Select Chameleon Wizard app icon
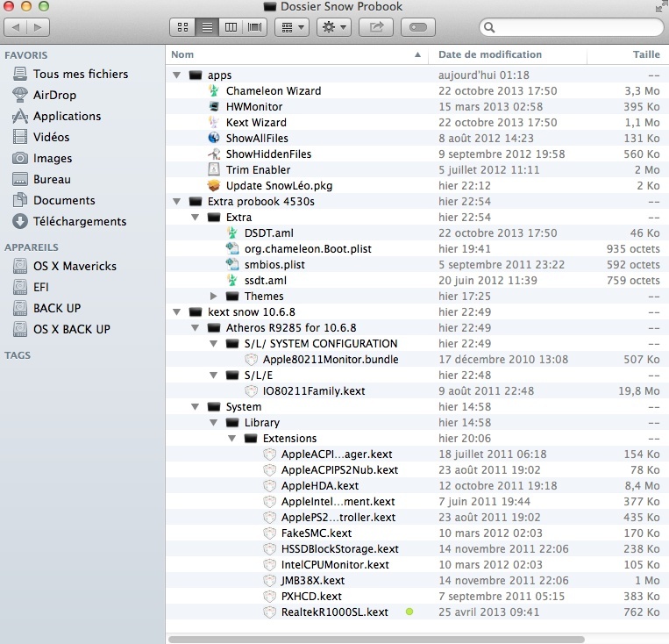The image size is (669, 644). (214, 91)
